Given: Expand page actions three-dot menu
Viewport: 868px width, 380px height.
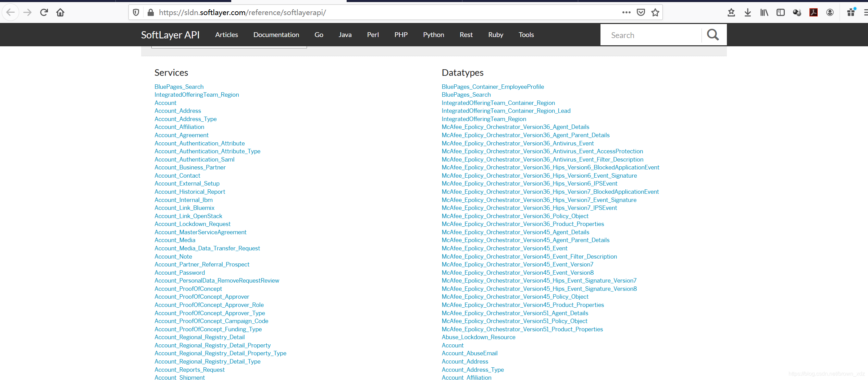Looking at the screenshot, I should point(627,13).
